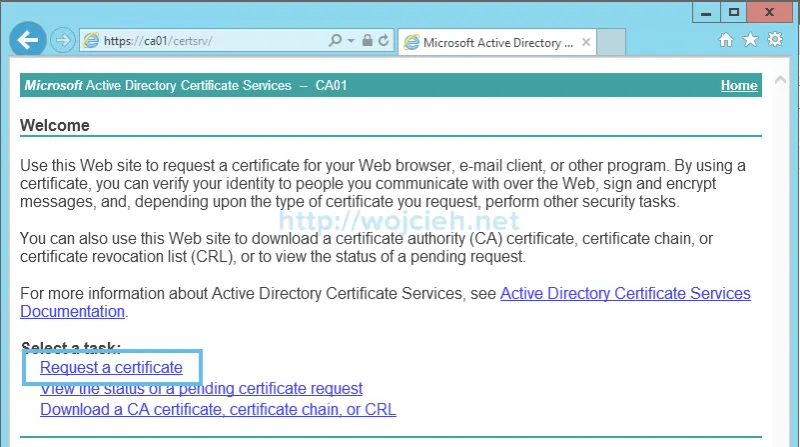Viewport: 800px width, 447px height.
Task: Close the Internet Explorer window
Action: 769,13
